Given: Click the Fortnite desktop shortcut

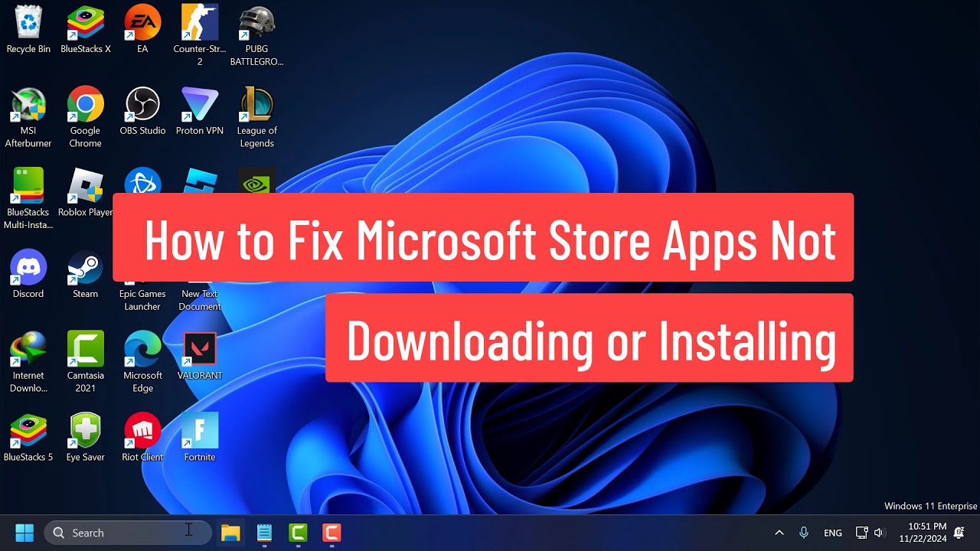Looking at the screenshot, I should (200, 437).
